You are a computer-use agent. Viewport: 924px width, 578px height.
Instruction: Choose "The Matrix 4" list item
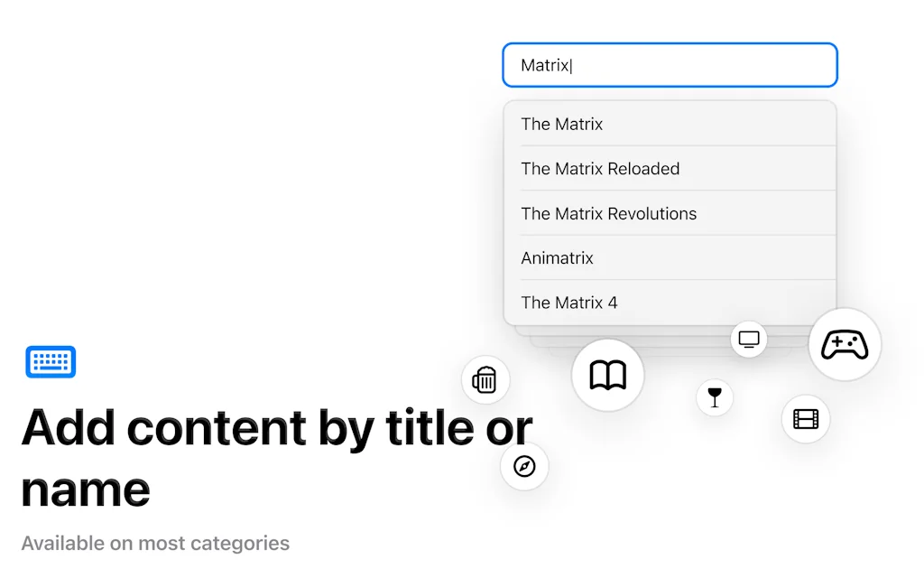coord(569,303)
